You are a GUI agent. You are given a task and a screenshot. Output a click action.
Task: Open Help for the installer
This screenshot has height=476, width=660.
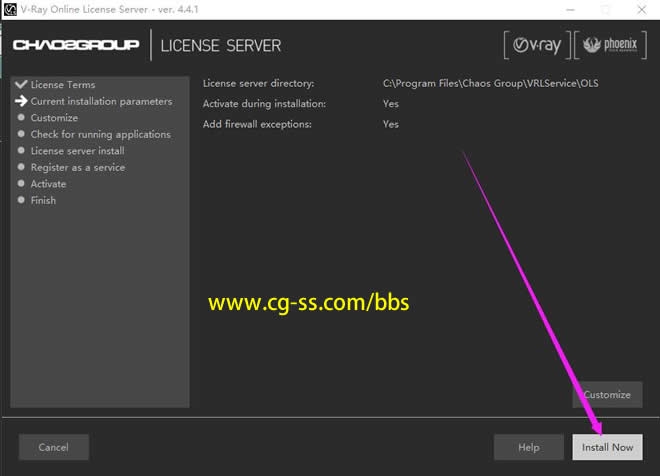(528, 447)
